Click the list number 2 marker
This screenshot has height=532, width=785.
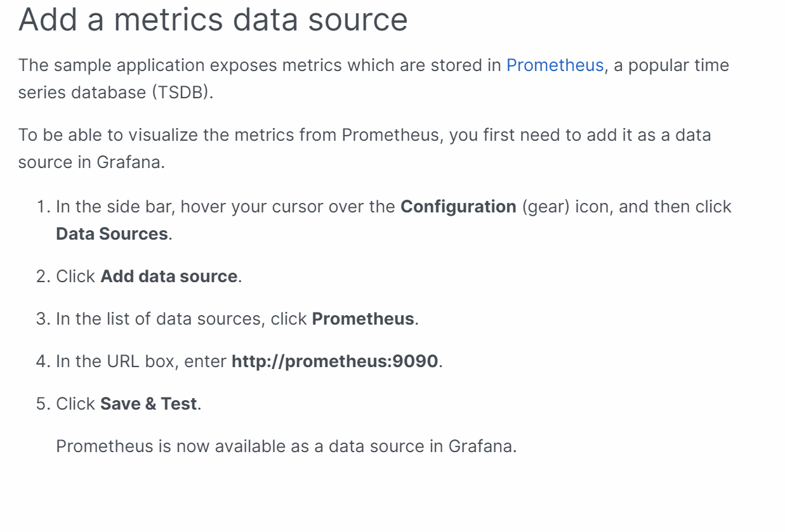(x=43, y=277)
